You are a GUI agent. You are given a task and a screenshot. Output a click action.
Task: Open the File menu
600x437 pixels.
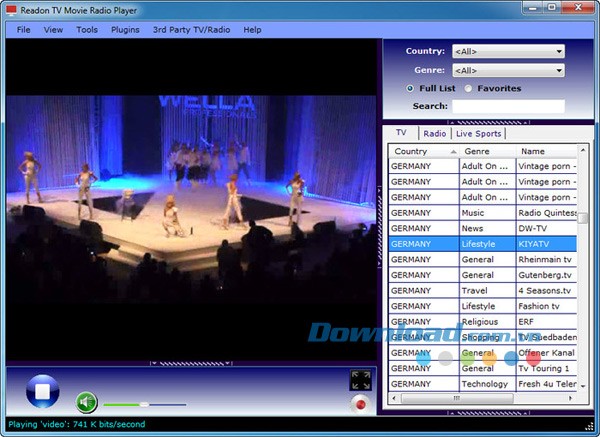[x=23, y=29]
